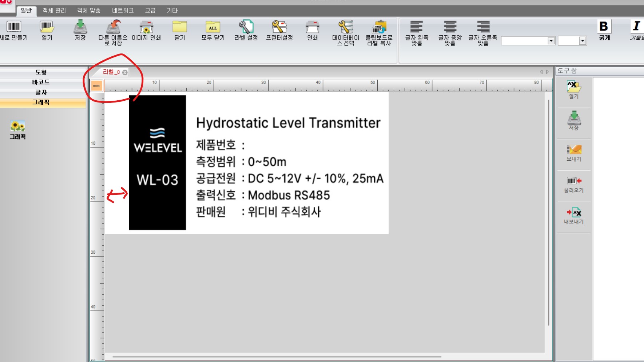Click the canvas horizontal scrollbar
The width and height of the screenshot is (644, 362).
(277, 357)
